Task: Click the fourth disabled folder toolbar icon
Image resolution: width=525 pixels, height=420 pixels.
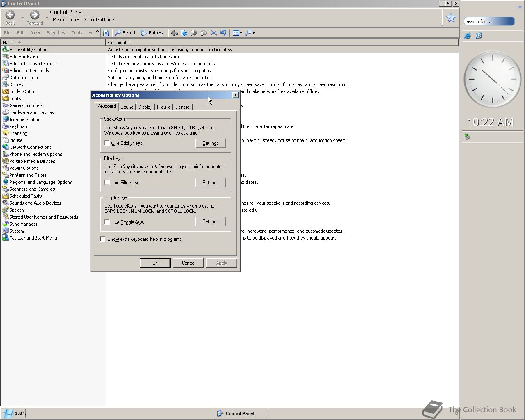Action: [204, 33]
